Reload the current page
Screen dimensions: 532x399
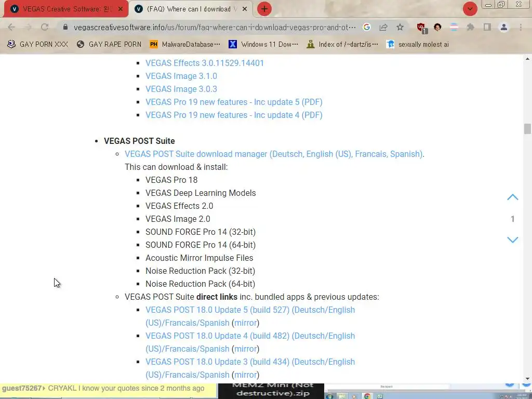(45, 27)
